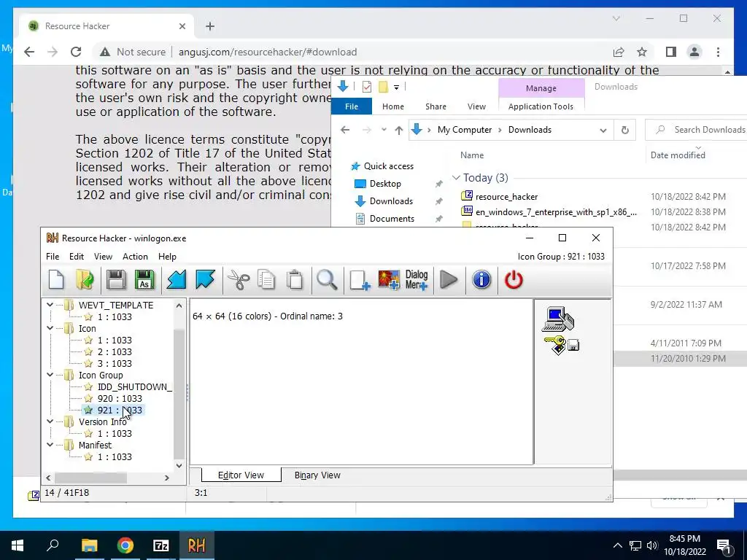The width and height of the screenshot is (747, 560).
Task: Select Icon resource 2 : 1033
Action: (115, 352)
